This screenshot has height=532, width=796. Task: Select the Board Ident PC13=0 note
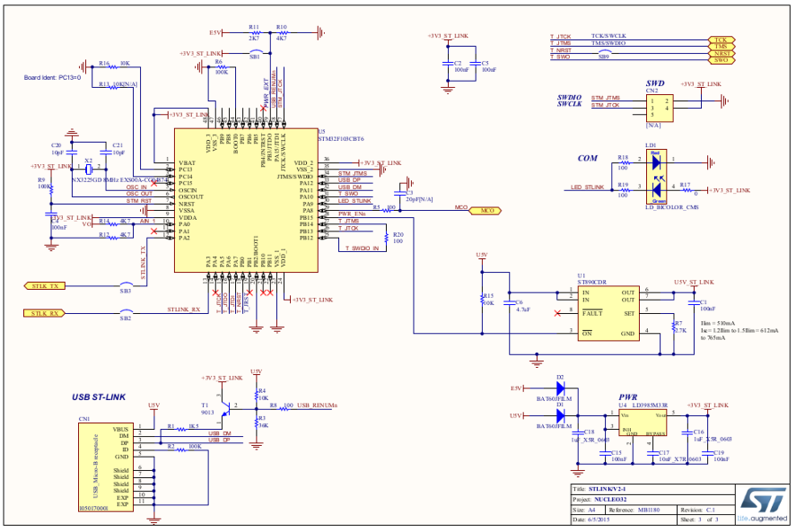click(51, 77)
